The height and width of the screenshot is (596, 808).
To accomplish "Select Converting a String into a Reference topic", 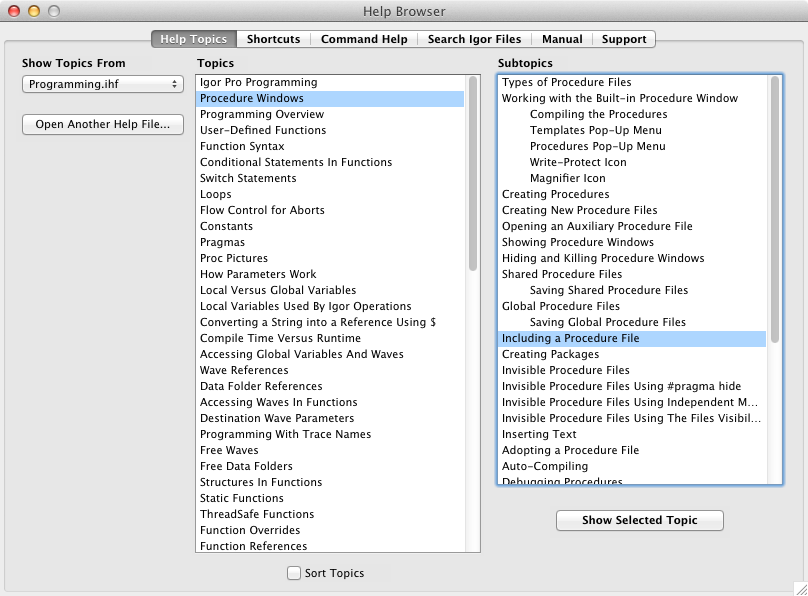I will (330, 322).
